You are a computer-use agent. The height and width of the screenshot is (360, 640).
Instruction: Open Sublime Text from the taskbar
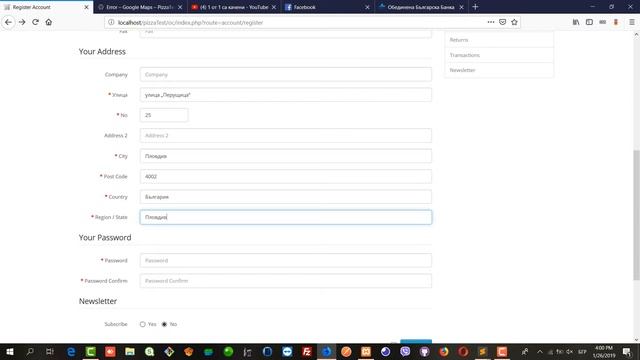click(x=483, y=351)
